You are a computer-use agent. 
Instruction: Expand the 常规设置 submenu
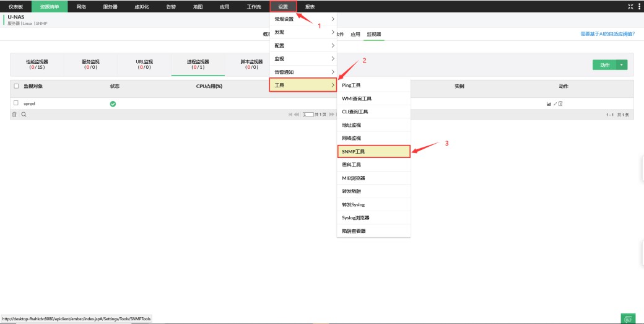pos(303,19)
